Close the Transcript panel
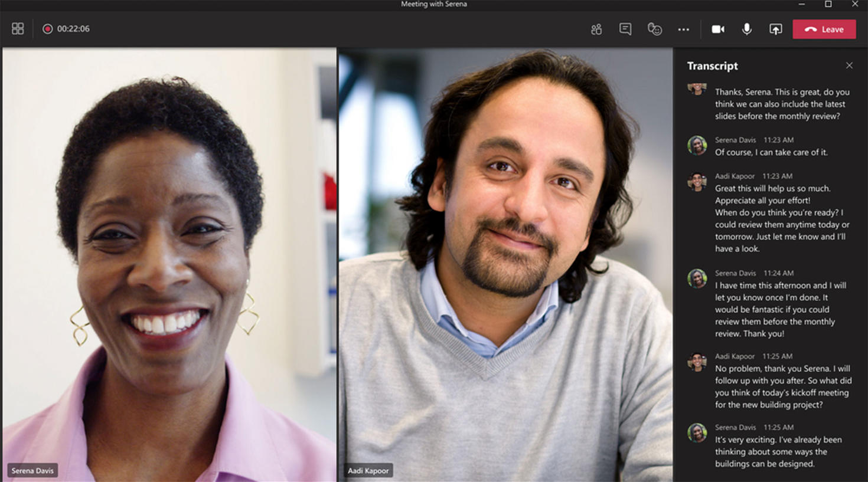868x482 pixels. pos(850,65)
